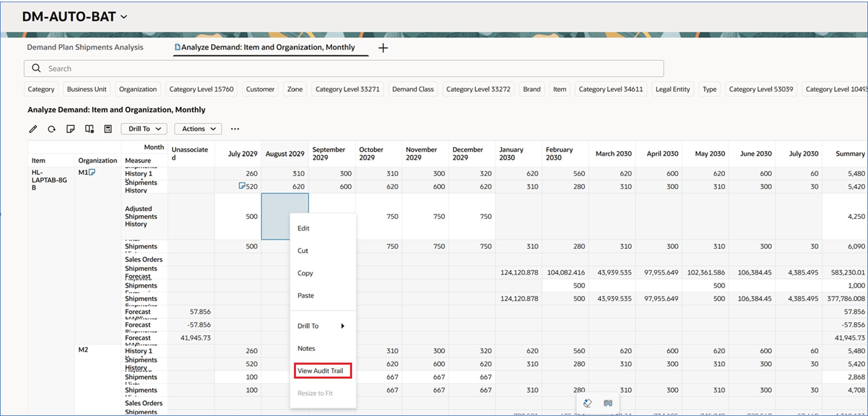
Task: Click into the Search input field
Action: point(350,68)
